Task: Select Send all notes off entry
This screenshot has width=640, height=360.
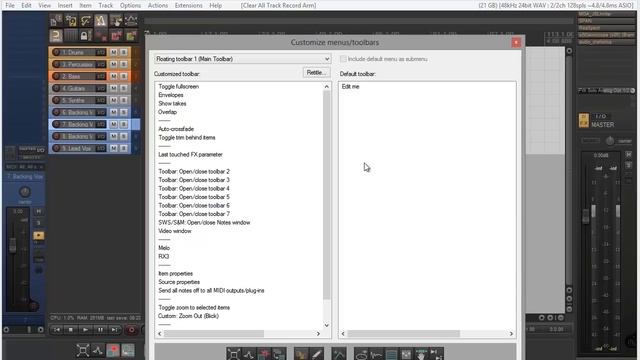Action: click(211, 291)
